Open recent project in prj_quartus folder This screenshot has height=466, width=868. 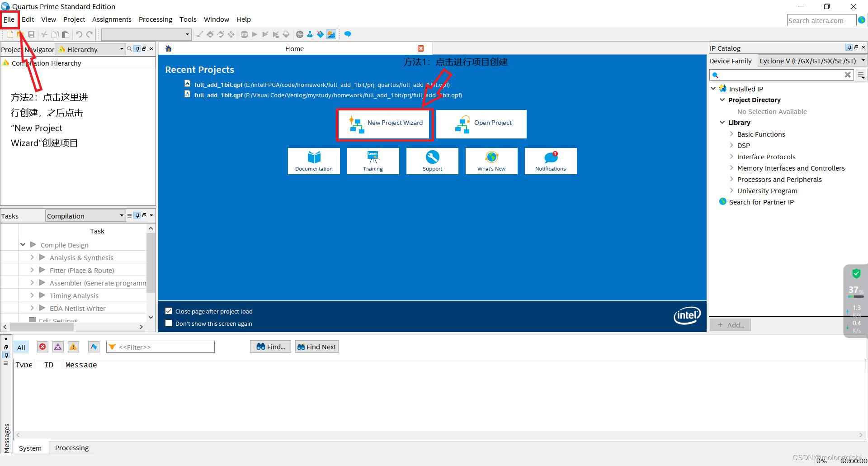321,85
